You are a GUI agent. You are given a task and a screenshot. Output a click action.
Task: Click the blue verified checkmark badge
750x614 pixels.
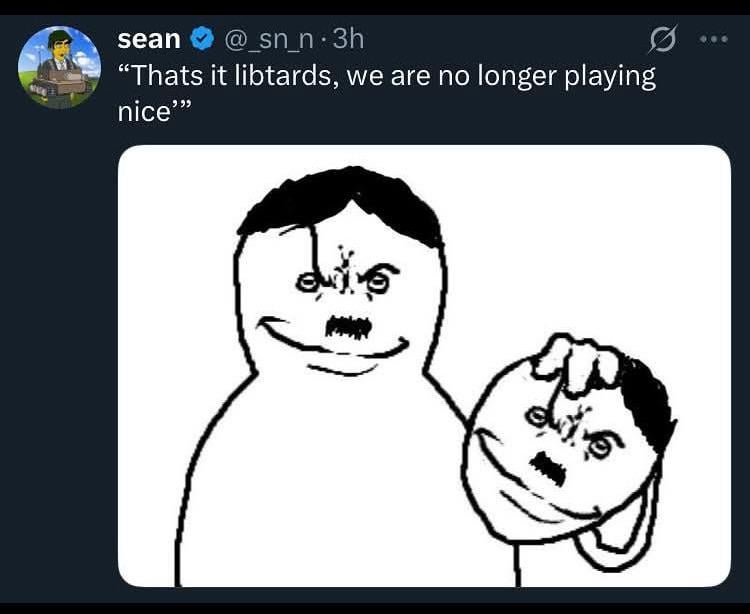point(202,39)
